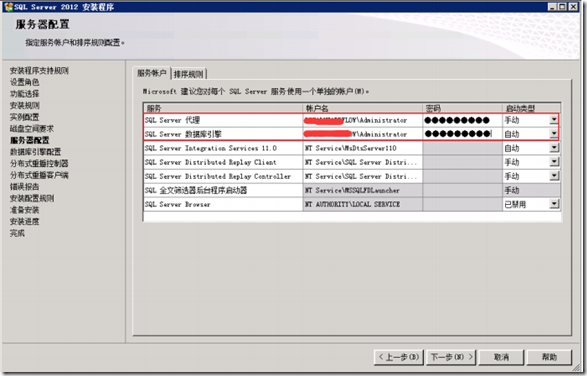Minimize the SQL Server 2012 setup window

[x=553, y=7]
